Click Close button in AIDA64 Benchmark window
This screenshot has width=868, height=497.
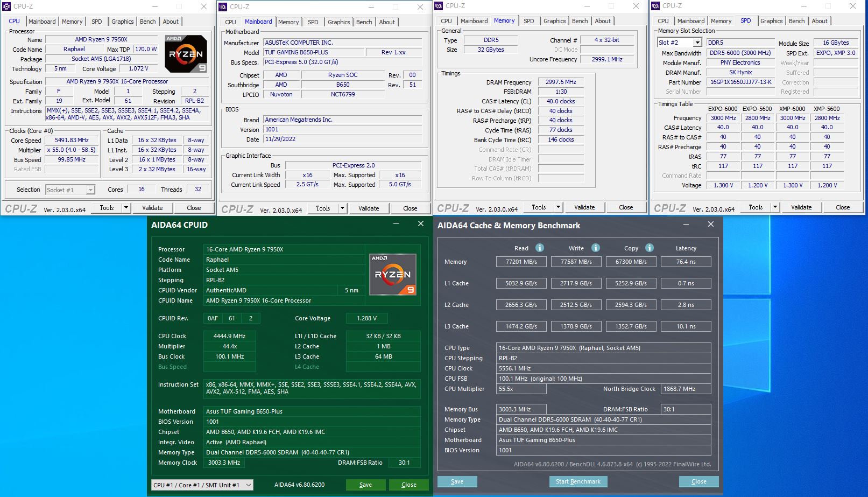[698, 481]
